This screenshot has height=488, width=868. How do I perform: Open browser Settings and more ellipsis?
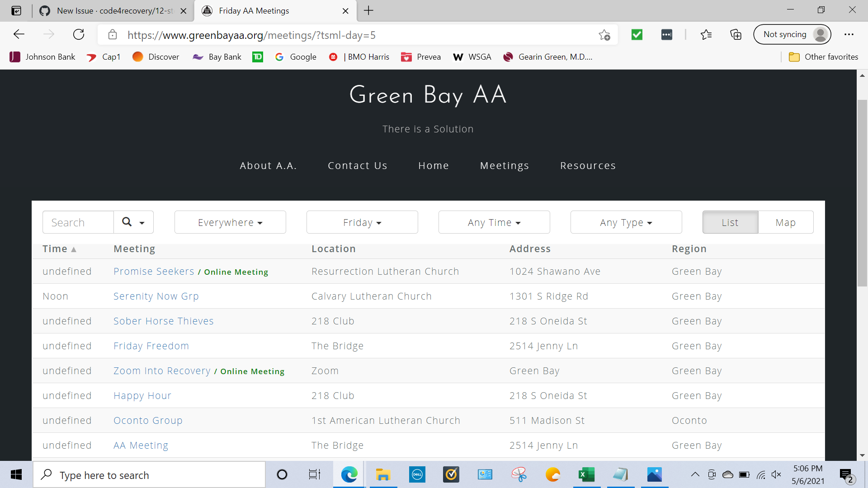pos(849,34)
